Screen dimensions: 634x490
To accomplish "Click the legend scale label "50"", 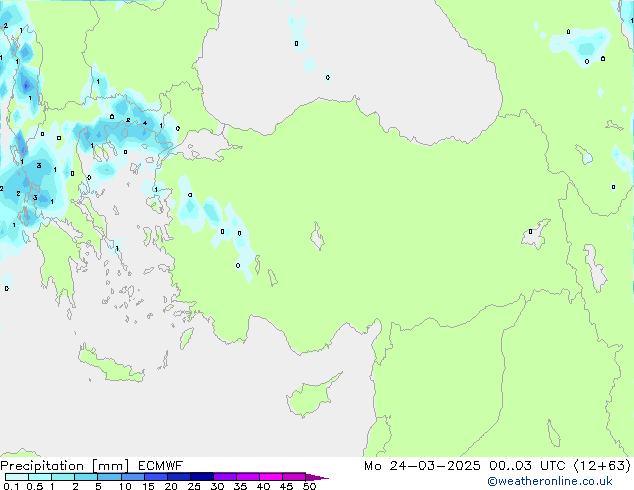I will point(309,486).
